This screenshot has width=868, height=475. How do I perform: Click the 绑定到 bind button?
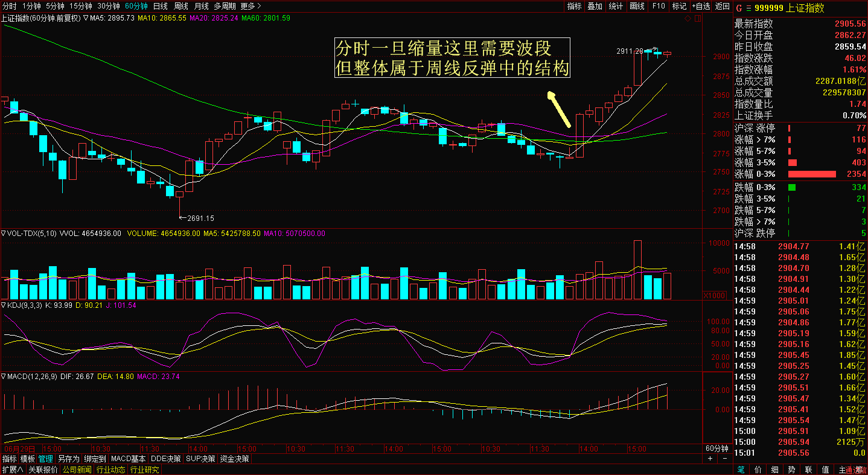(x=95, y=459)
